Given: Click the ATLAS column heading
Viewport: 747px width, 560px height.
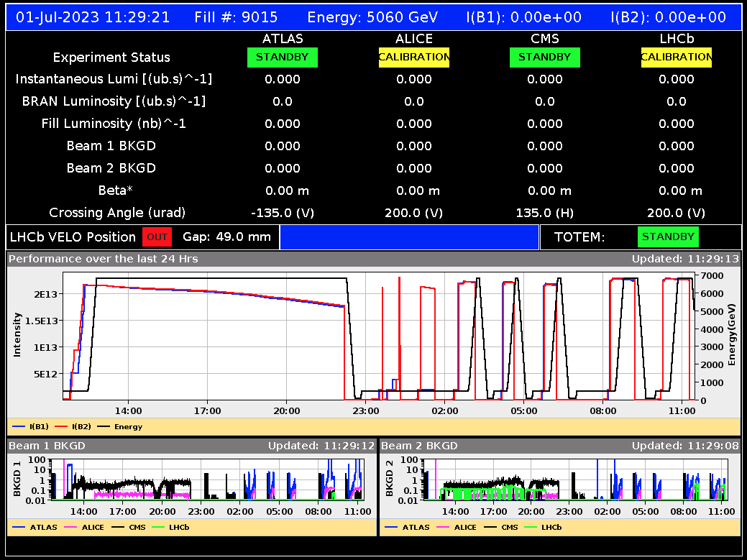Looking at the screenshot, I should 283,39.
